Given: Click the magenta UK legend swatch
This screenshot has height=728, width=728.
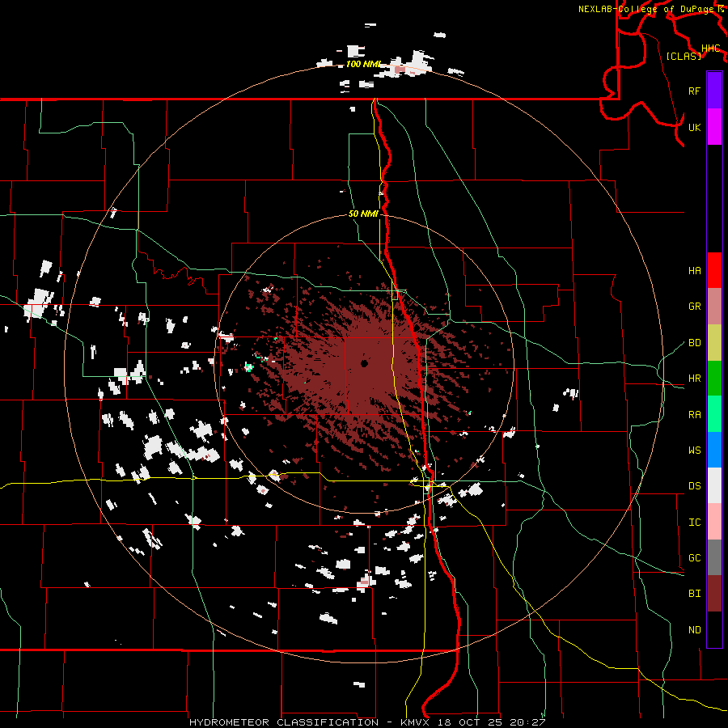Looking at the screenshot, I should coord(714,127).
